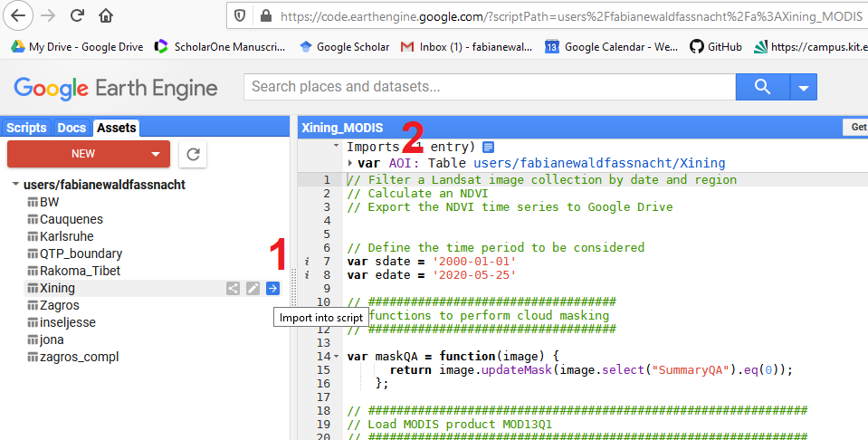Screen dimensions: 868x440
Task: Click the tracking protection shield icon
Action: (240, 16)
